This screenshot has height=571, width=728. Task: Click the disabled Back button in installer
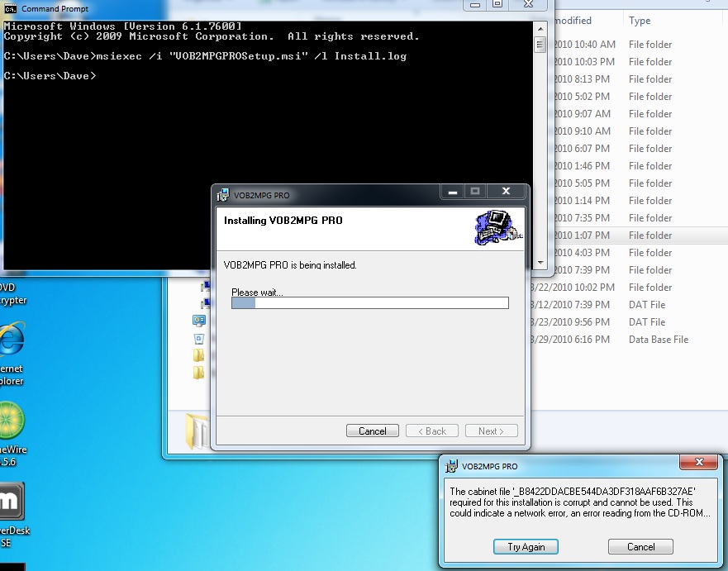[432, 431]
